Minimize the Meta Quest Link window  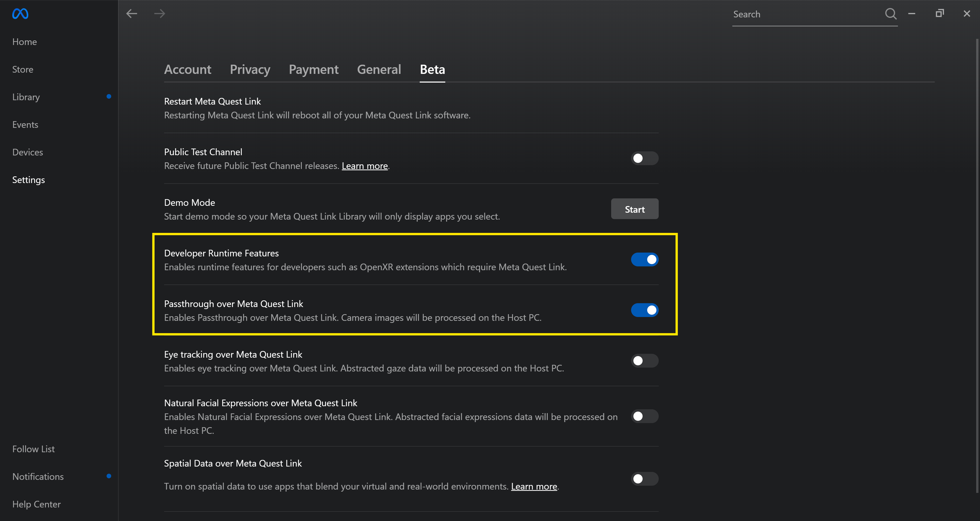tap(912, 14)
